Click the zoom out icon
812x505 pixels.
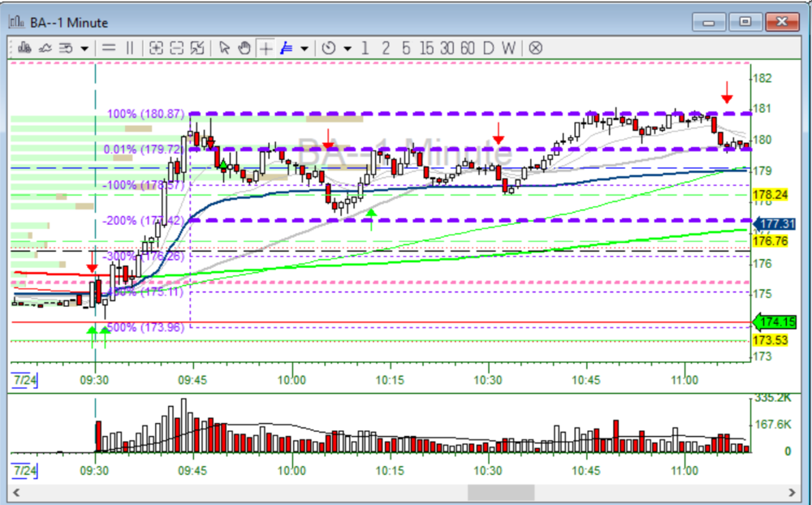[176, 48]
